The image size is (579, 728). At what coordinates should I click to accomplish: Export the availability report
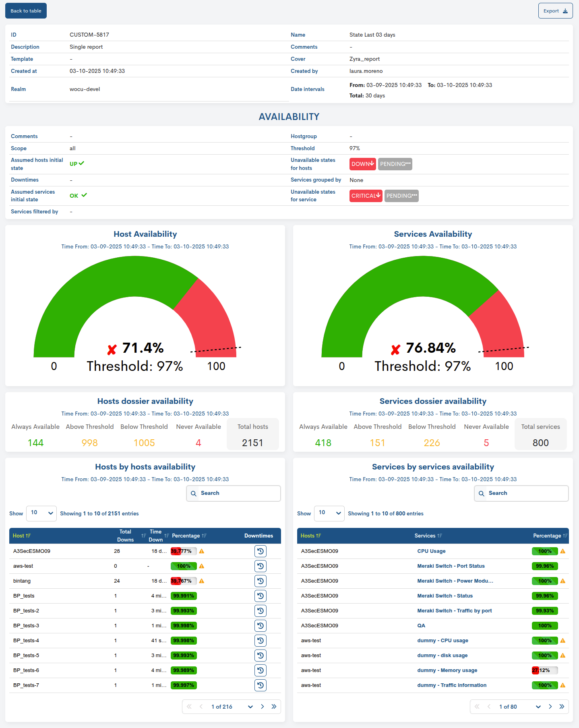coord(555,11)
